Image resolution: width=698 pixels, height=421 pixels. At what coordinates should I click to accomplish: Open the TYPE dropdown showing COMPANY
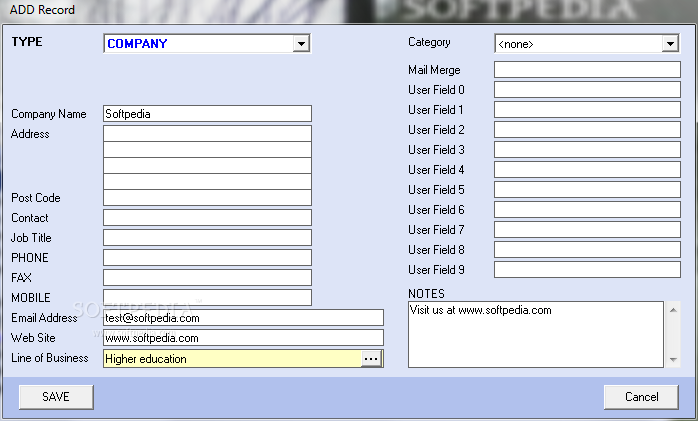(x=207, y=44)
